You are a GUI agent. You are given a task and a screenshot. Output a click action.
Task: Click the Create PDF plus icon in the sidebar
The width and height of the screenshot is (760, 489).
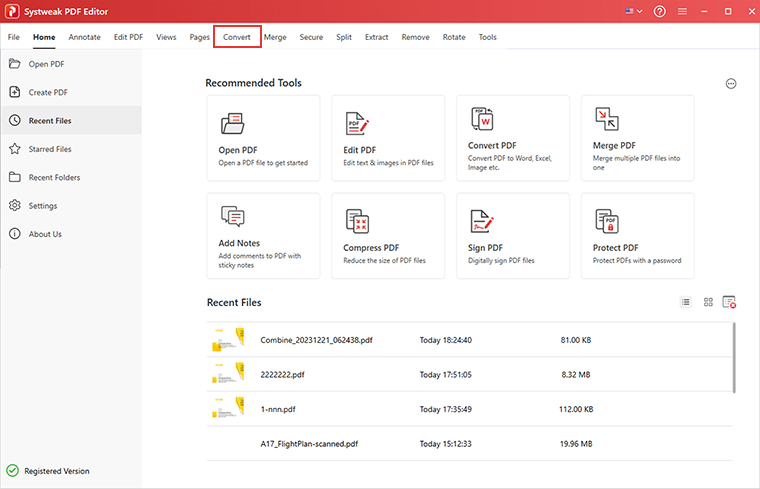15,92
